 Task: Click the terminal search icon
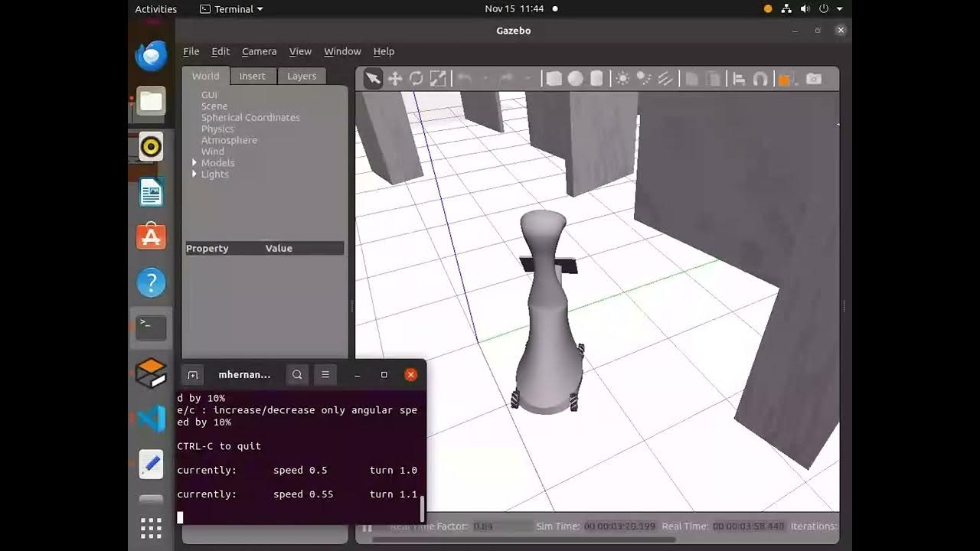tap(297, 374)
